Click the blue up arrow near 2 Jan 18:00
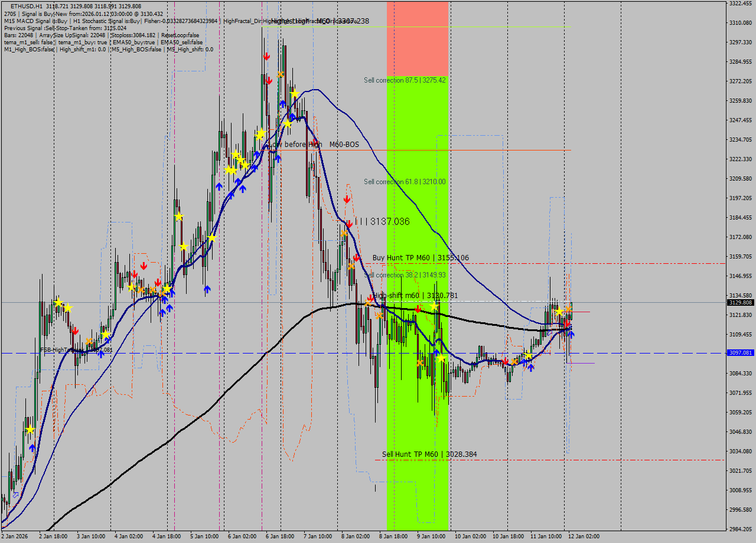756x543 pixels. 31,449
